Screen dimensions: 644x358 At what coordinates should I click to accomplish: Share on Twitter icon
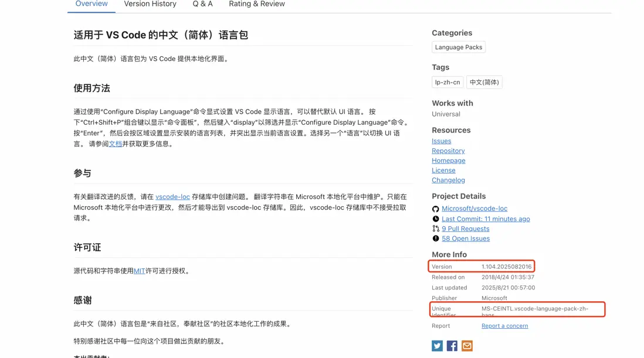pyautogui.click(x=437, y=346)
